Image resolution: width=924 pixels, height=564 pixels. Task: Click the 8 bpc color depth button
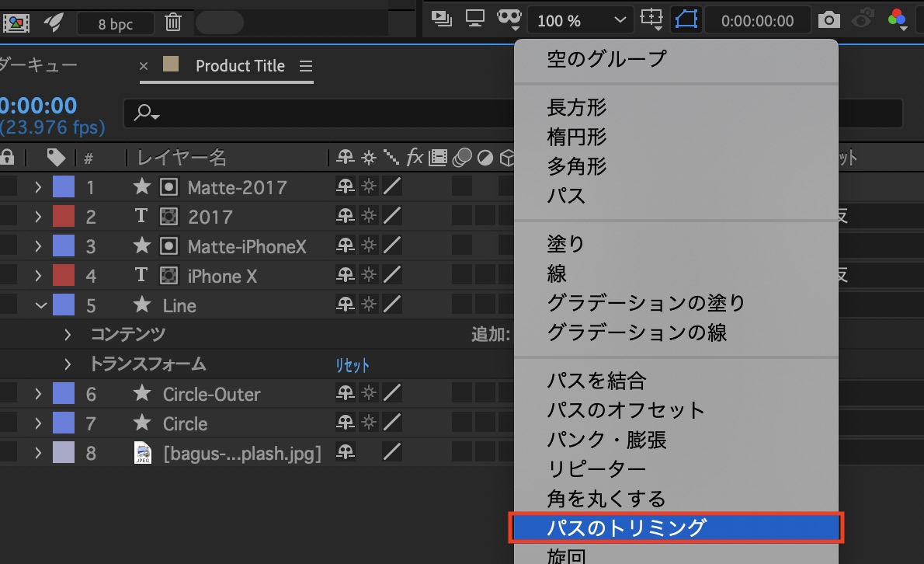116,23
